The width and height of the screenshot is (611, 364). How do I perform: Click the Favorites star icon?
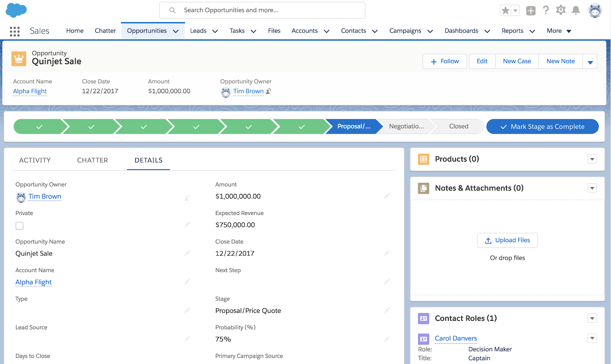point(505,11)
